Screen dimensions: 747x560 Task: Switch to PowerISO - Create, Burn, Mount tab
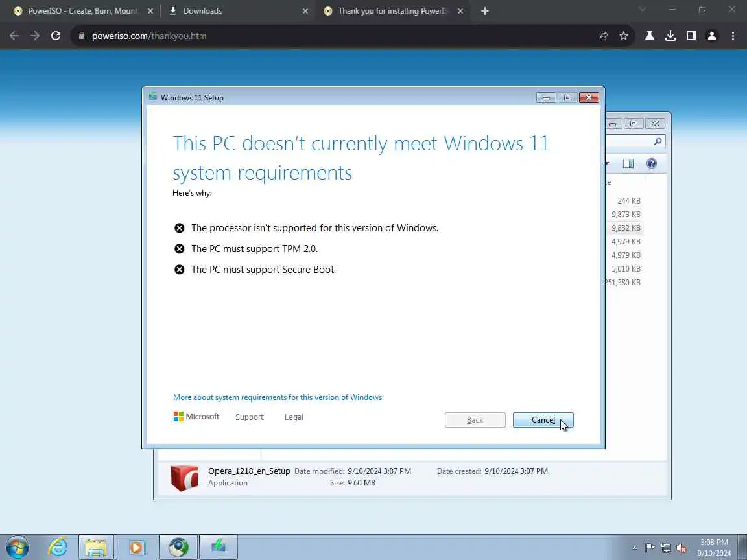click(x=82, y=10)
